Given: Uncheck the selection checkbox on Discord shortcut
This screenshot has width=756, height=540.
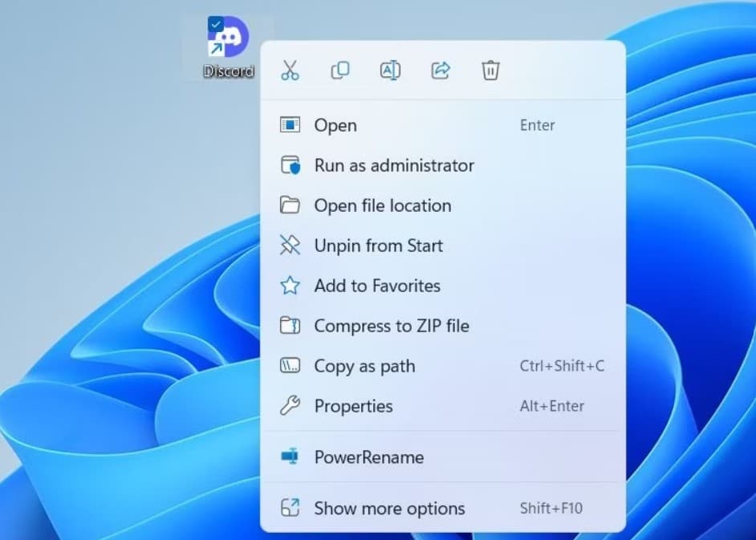Looking at the screenshot, I should [x=215, y=24].
